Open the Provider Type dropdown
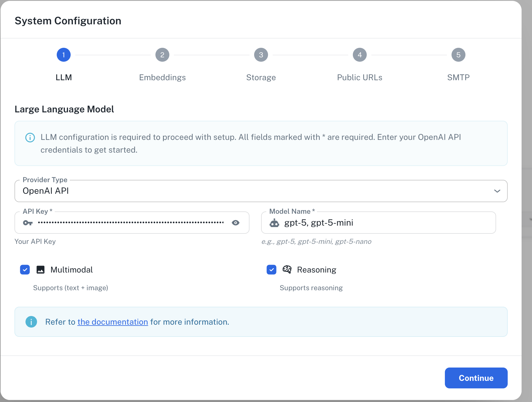 pos(498,191)
